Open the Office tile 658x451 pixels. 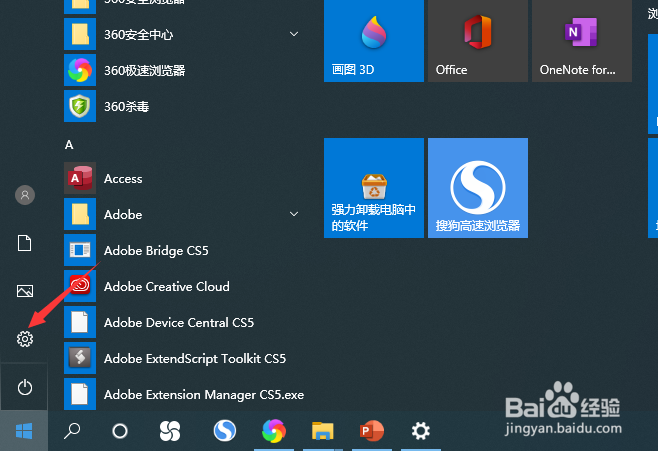point(478,41)
